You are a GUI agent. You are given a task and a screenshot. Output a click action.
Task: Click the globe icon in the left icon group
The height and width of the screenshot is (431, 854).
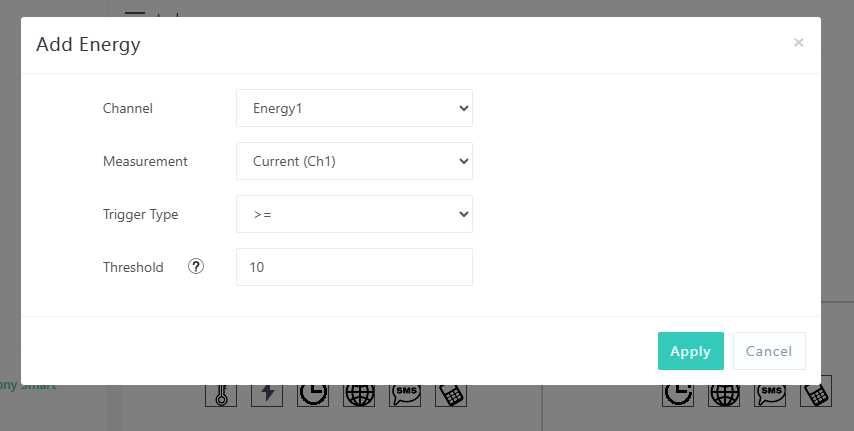[x=359, y=394]
